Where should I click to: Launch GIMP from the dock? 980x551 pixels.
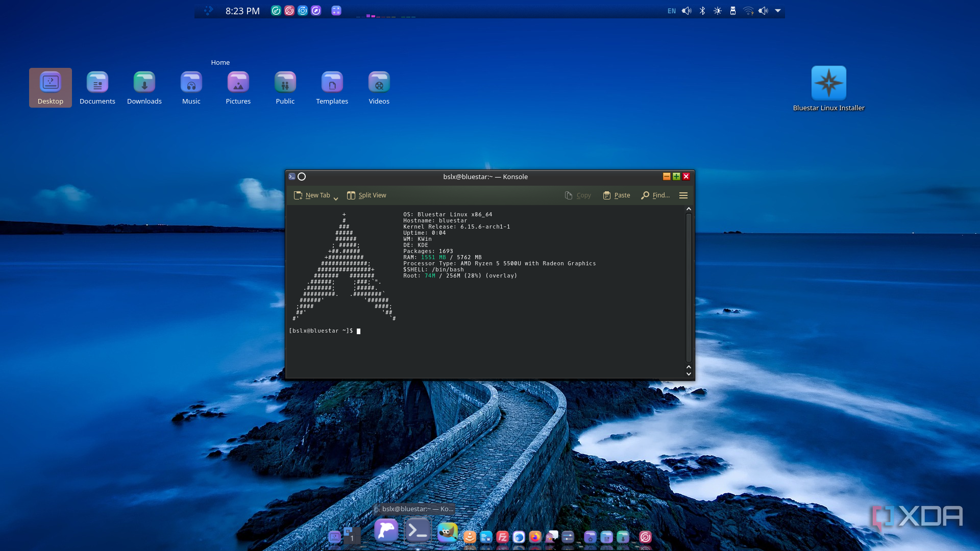tap(448, 532)
